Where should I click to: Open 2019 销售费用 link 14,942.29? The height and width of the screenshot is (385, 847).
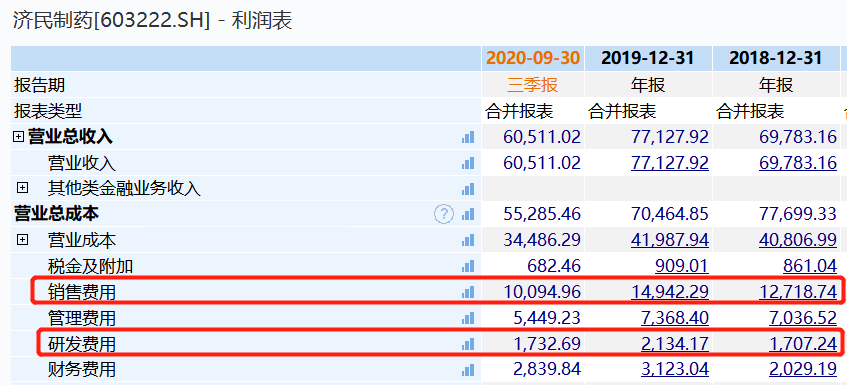(670, 292)
